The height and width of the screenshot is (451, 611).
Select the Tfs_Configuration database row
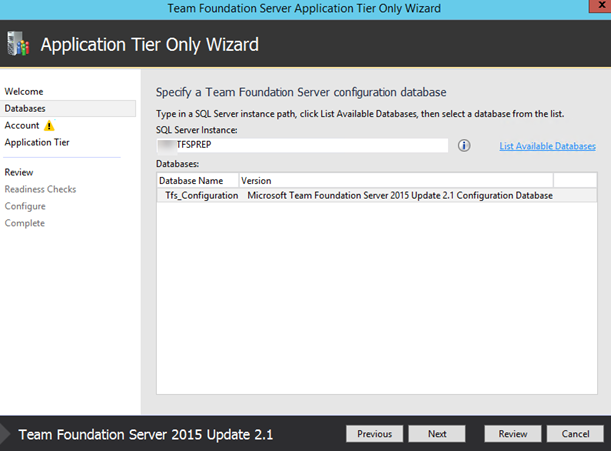(x=377, y=195)
